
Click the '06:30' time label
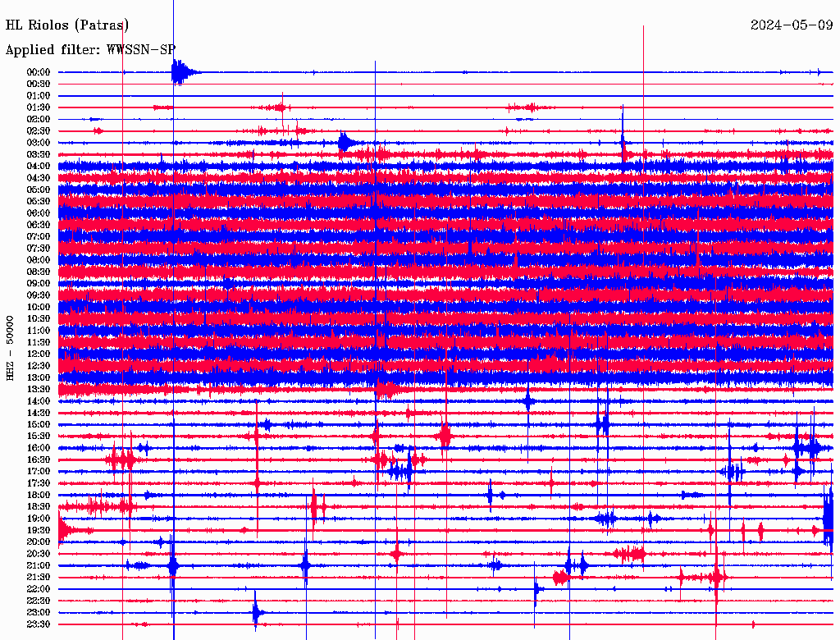(x=39, y=225)
